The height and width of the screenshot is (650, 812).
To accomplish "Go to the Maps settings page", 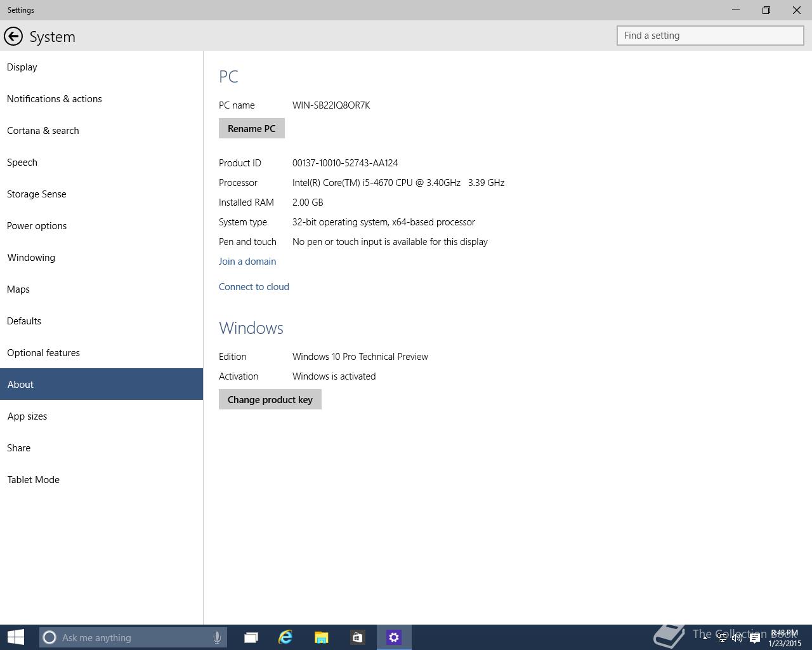I will pyautogui.click(x=101, y=289).
